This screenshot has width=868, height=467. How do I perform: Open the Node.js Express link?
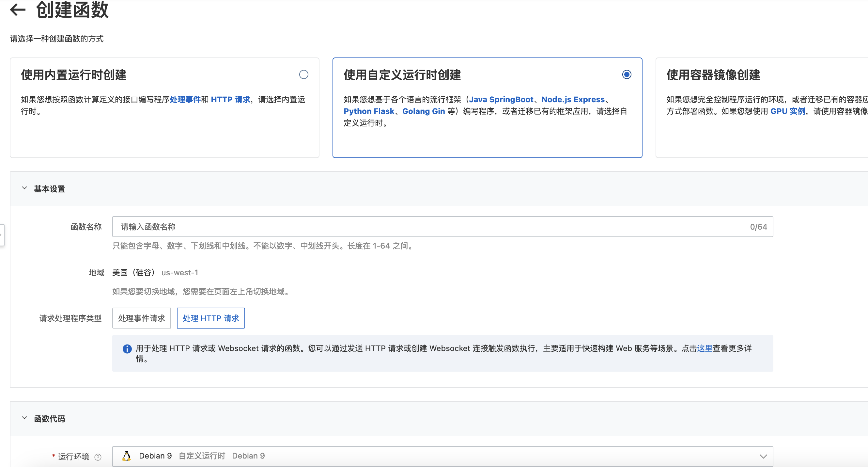(x=573, y=100)
